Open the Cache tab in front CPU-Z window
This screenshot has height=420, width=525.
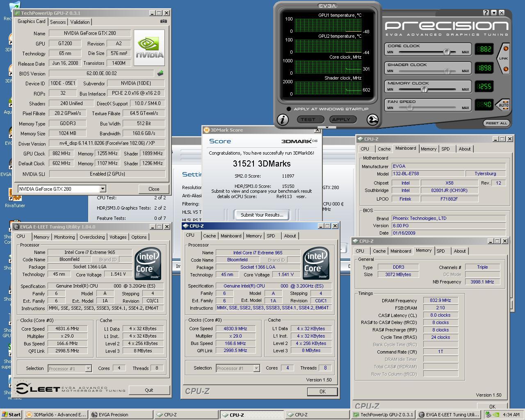pyautogui.click(x=209, y=236)
